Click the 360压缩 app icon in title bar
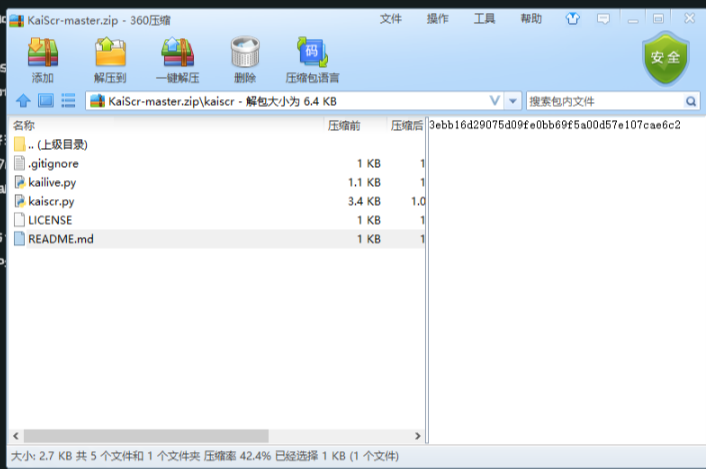Viewport: 706px width, 469px height. click(17, 21)
